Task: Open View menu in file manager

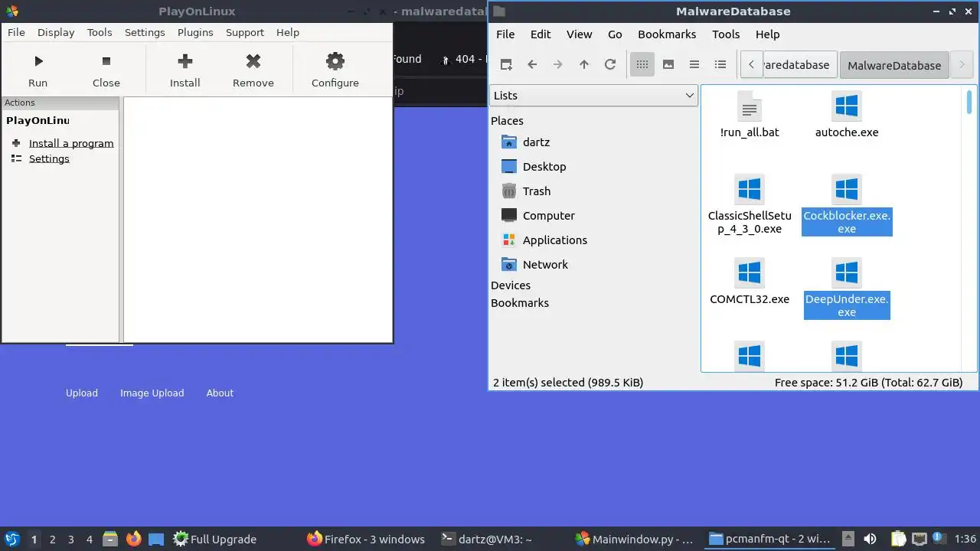Action: point(580,34)
